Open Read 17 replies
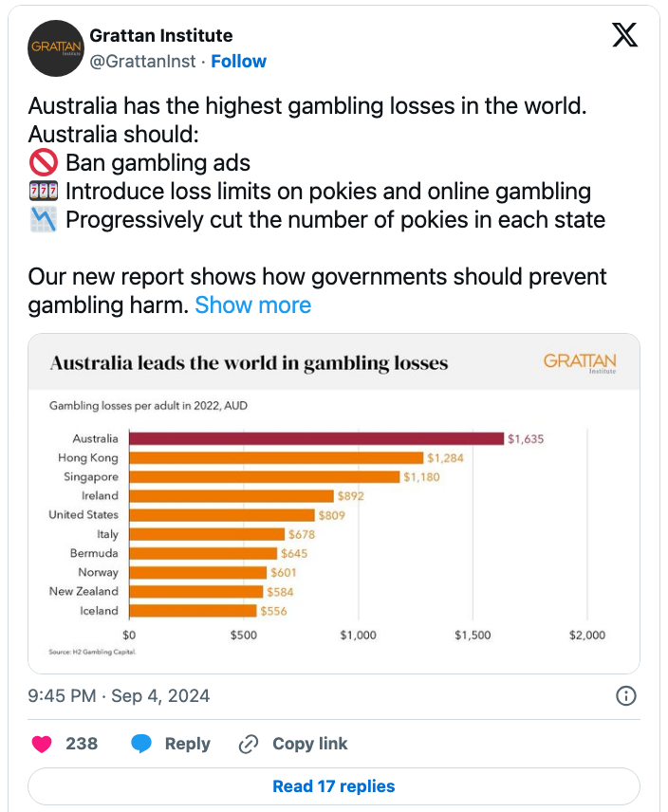 tap(334, 786)
